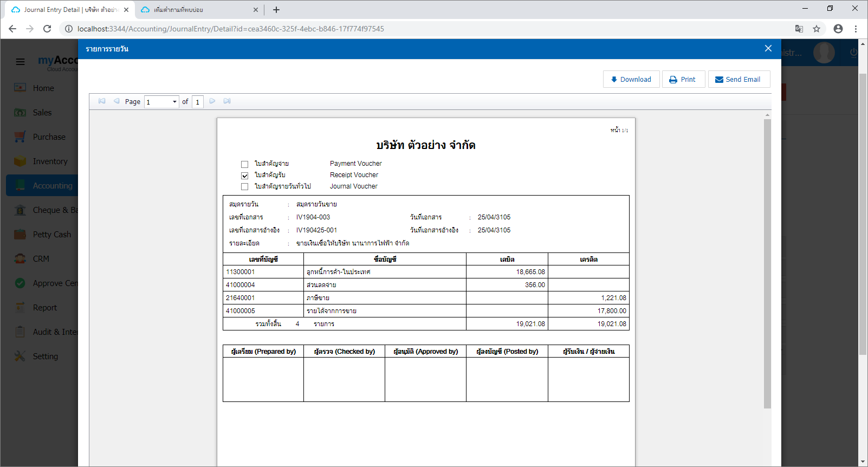Image resolution: width=868 pixels, height=467 pixels.
Task: Open Chrome three-dot menu
Action: click(856, 29)
